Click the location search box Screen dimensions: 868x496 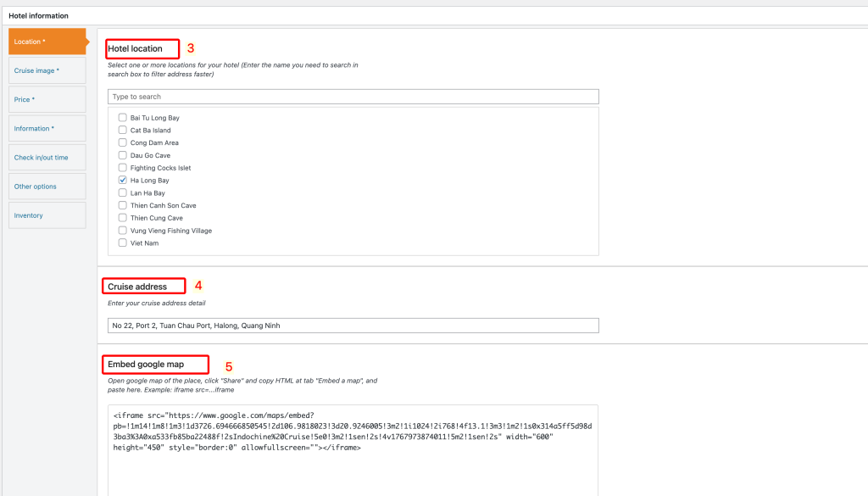click(x=353, y=97)
